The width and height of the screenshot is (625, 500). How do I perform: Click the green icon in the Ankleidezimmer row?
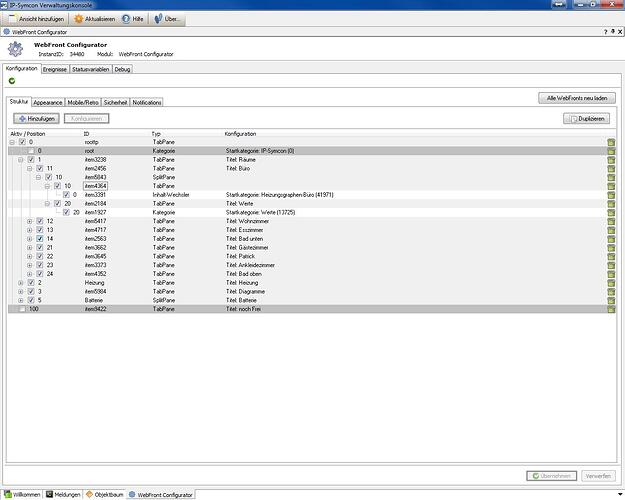point(611,265)
